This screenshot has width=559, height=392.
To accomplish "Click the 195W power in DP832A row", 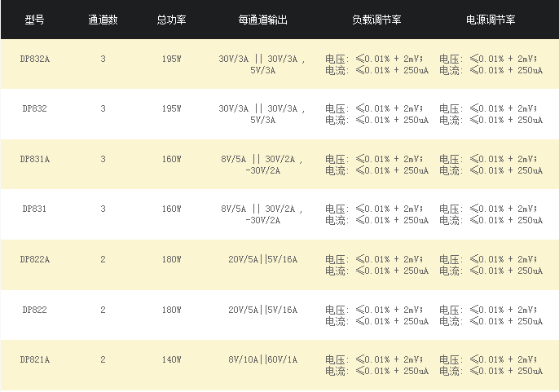I will pos(171,59).
